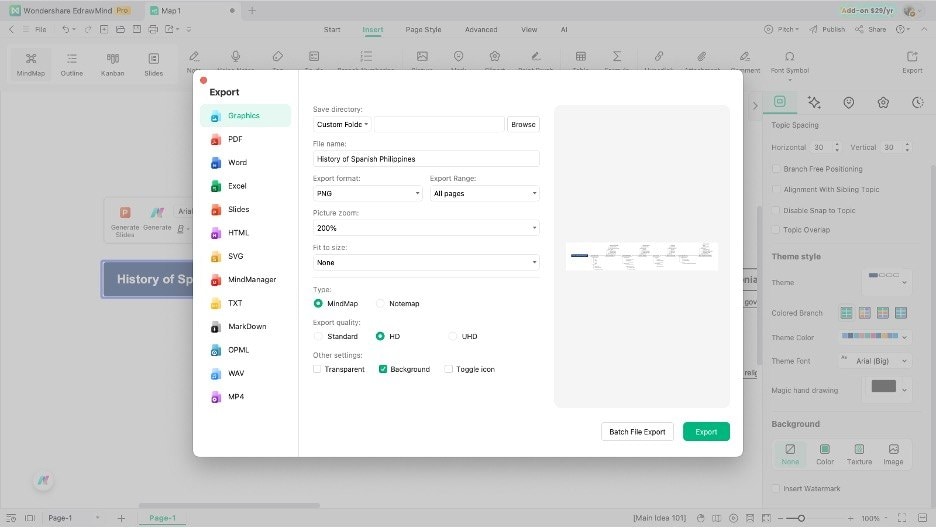Open the Start ribbon tab
The height and width of the screenshot is (528, 936).
[x=332, y=29]
